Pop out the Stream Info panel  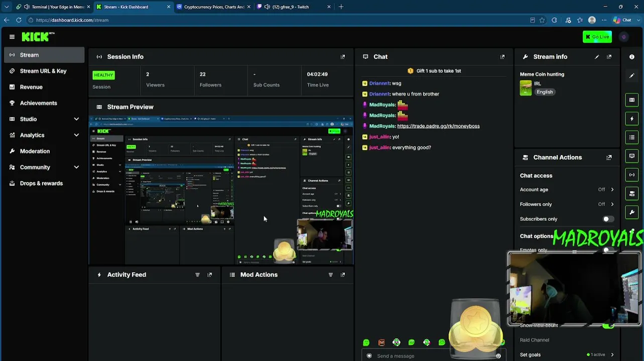pos(609,57)
